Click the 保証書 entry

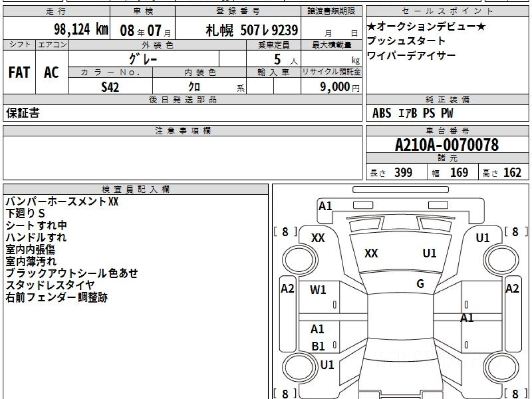tap(23, 113)
